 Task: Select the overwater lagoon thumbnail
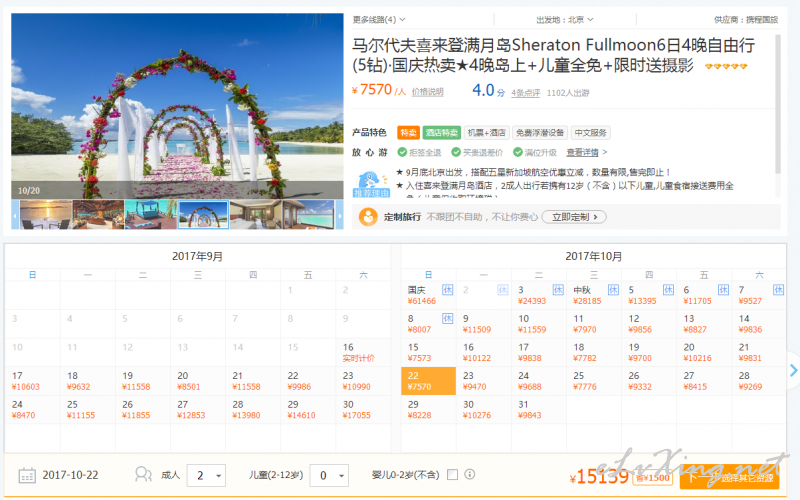309,214
